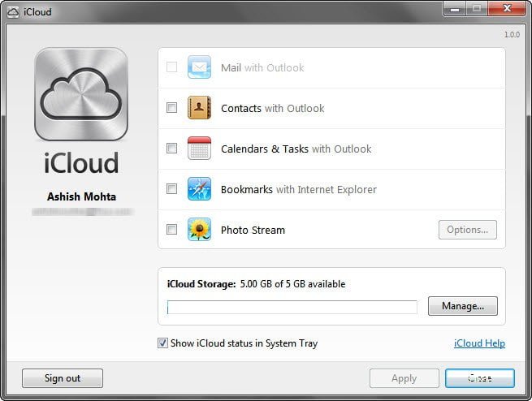The height and width of the screenshot is (401, 532).
Task: Click the Contacts address book icon
Action: tap(199, 108)
